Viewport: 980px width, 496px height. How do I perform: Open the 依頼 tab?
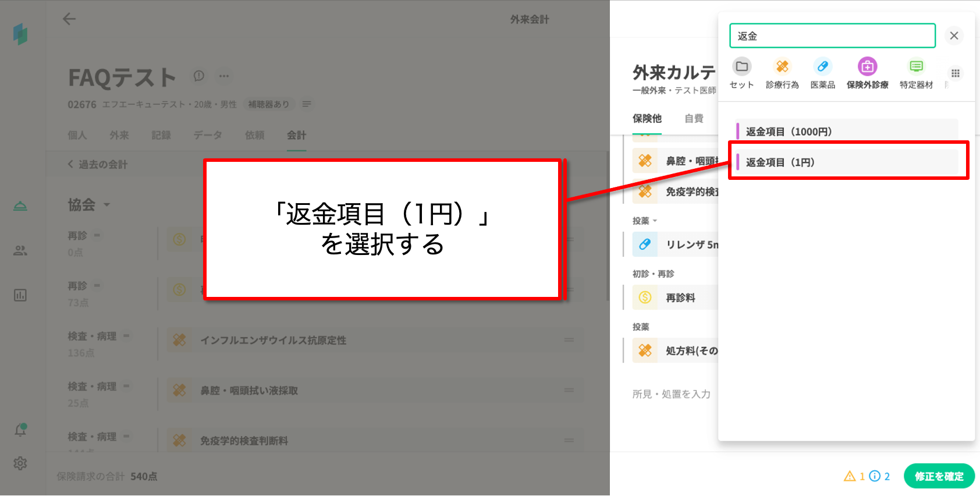click(x=255, y=135)
